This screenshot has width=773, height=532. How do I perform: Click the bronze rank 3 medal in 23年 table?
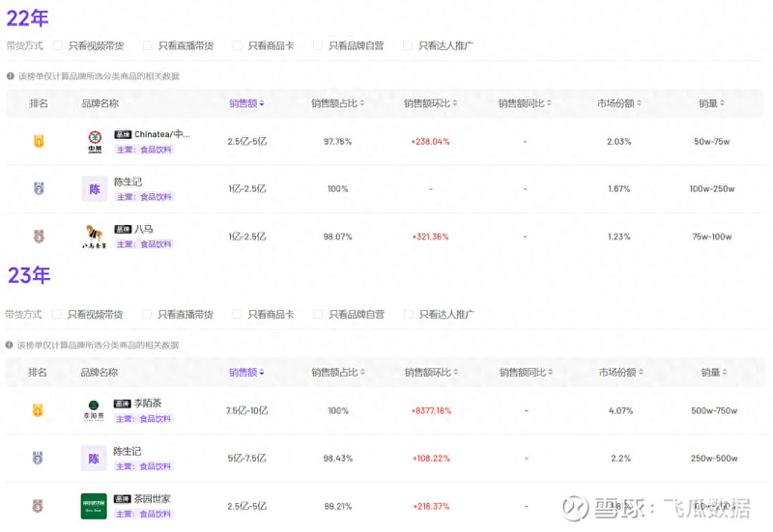[x=38, y=506]
